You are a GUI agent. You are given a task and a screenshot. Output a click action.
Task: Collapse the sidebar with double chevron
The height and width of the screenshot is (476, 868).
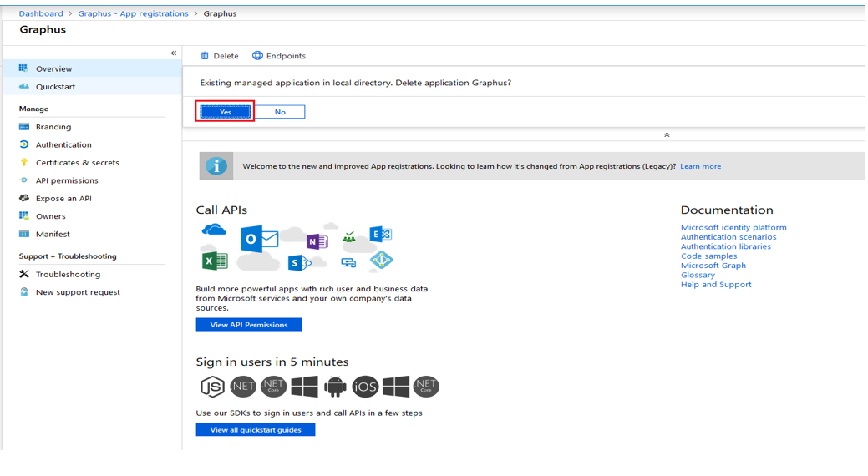click(x=173, y=53)
